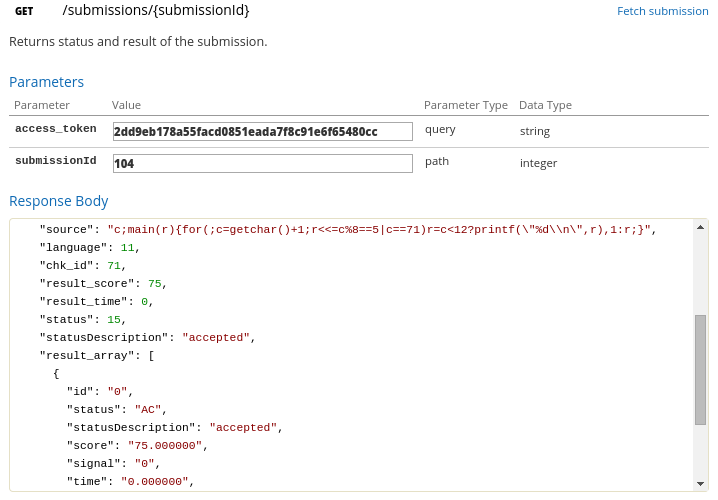Screen dimensions: 718x500
Task: Click the "score" 75.000000 line in result
Action: [134, 446]
